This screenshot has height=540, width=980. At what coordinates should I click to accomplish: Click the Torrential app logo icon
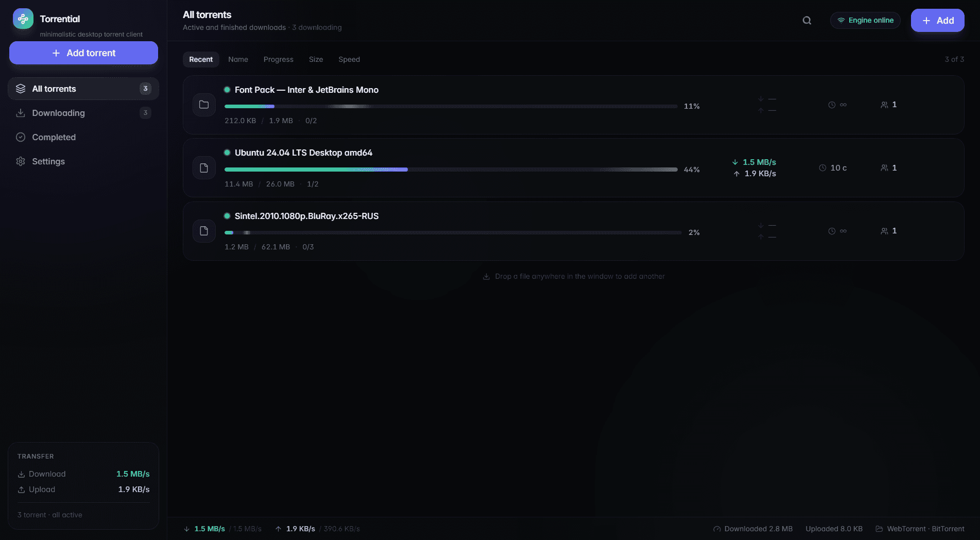[x=23, y=19]
